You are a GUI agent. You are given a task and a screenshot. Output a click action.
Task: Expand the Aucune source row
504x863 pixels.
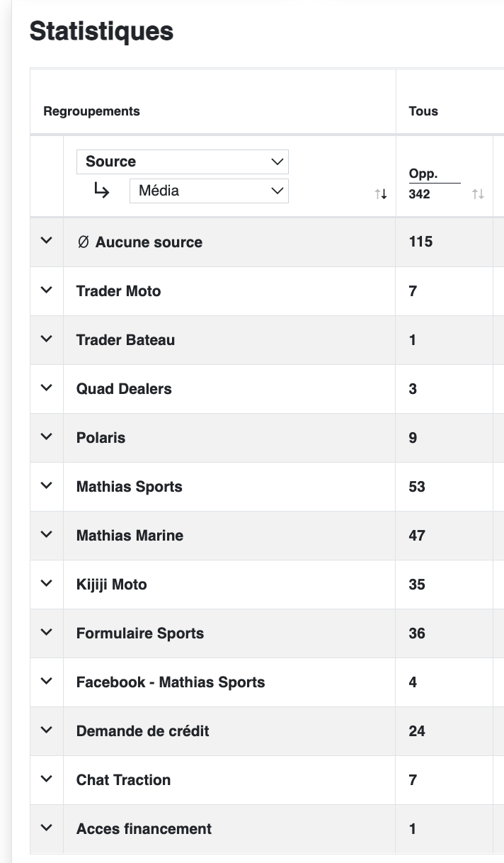(47, 241)
